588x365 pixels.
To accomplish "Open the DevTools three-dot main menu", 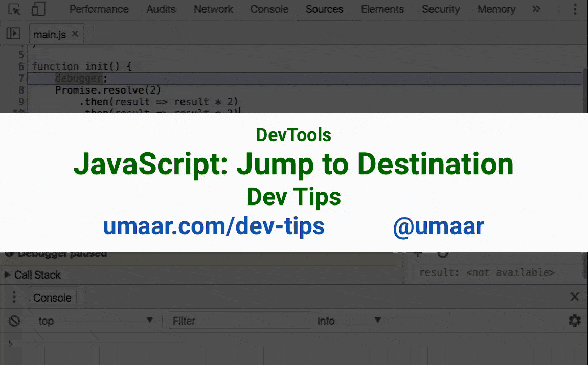I will pos(575,9).
